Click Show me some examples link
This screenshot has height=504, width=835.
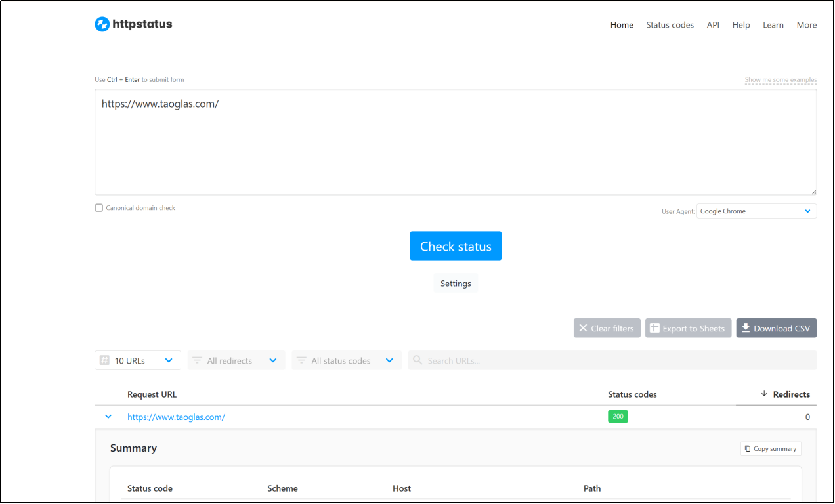781,80
